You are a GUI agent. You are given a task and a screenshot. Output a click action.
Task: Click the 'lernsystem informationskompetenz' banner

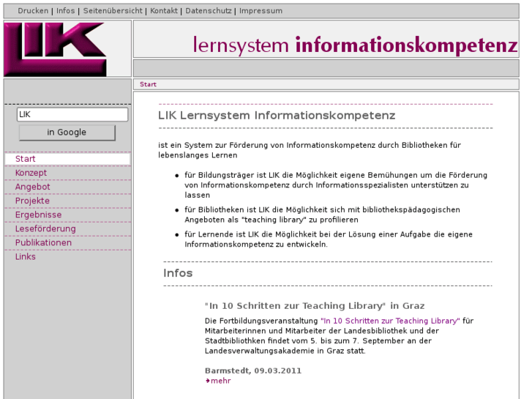click(355, 45)
